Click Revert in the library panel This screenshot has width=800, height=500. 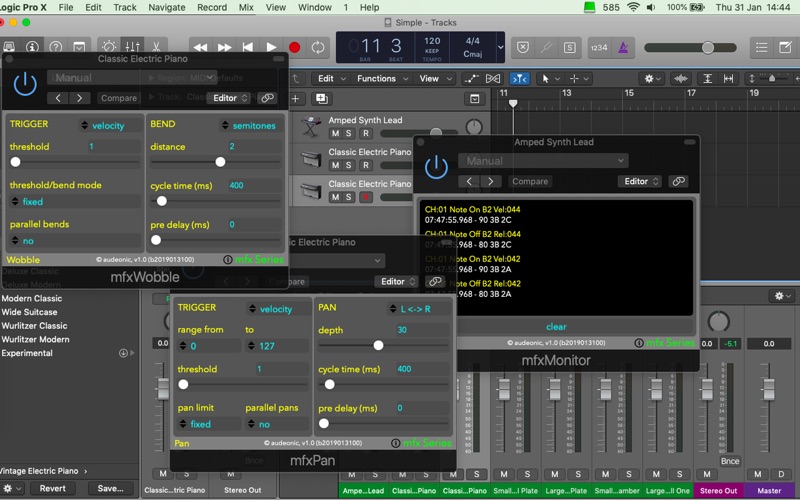pos(53,488)
